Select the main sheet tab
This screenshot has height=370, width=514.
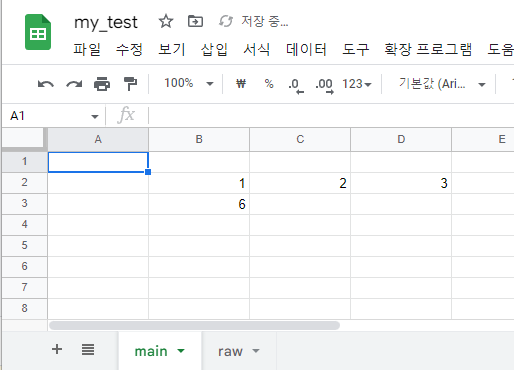[x=160, y=351]
